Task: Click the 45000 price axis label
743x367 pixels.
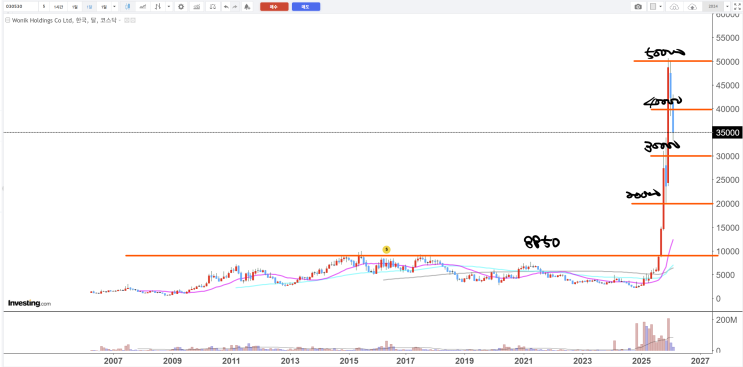Action: [727, 85]
